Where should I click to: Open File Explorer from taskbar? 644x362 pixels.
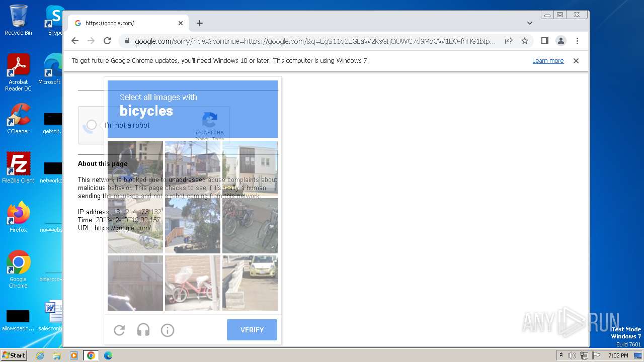[57, 355]
